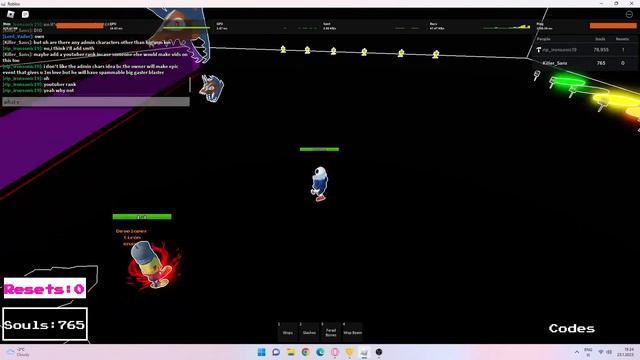Select the Whips hotbar slot 1

(x=288, y=331)
